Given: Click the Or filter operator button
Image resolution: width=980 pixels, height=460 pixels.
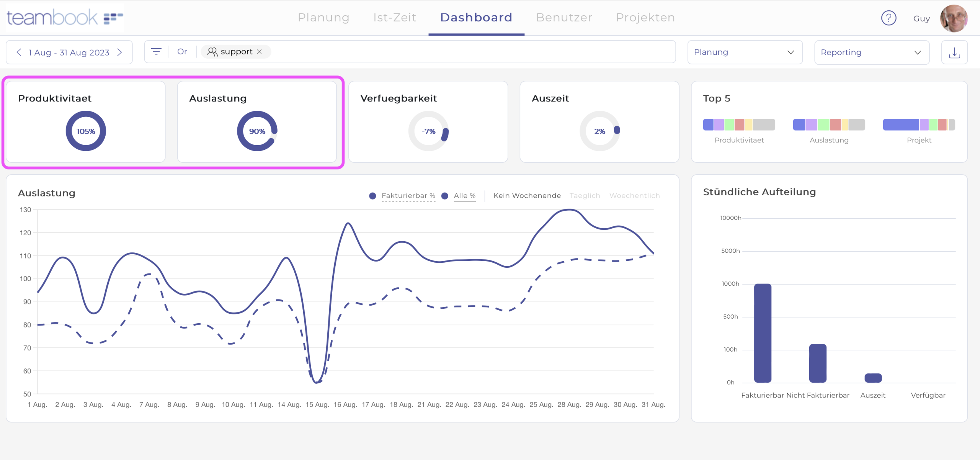Looking at the screenshot, I should click(182, 51).
